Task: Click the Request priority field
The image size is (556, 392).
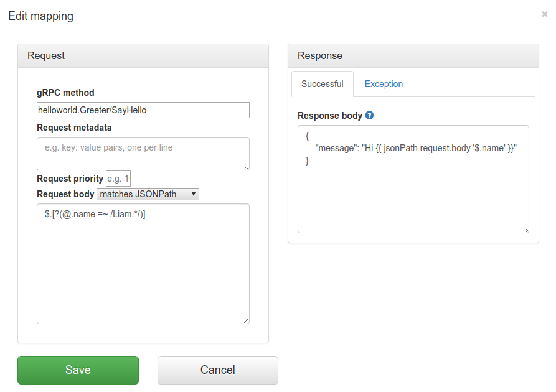Action: coord(118,179)
